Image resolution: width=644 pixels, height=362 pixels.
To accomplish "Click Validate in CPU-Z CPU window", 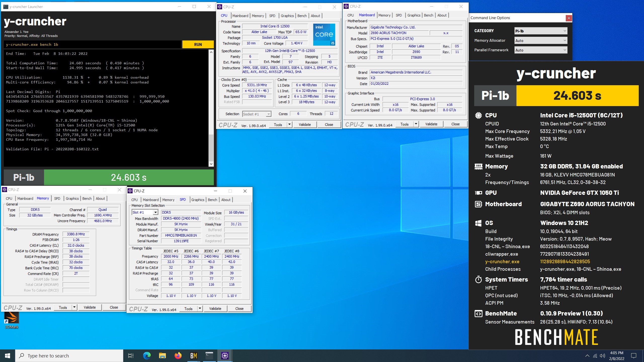I will click(x=305, y=124).
